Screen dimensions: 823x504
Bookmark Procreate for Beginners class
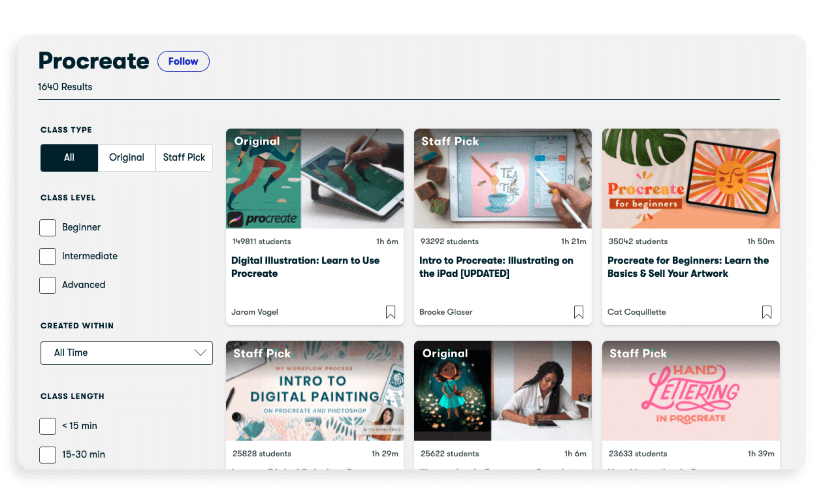[766, 312]
